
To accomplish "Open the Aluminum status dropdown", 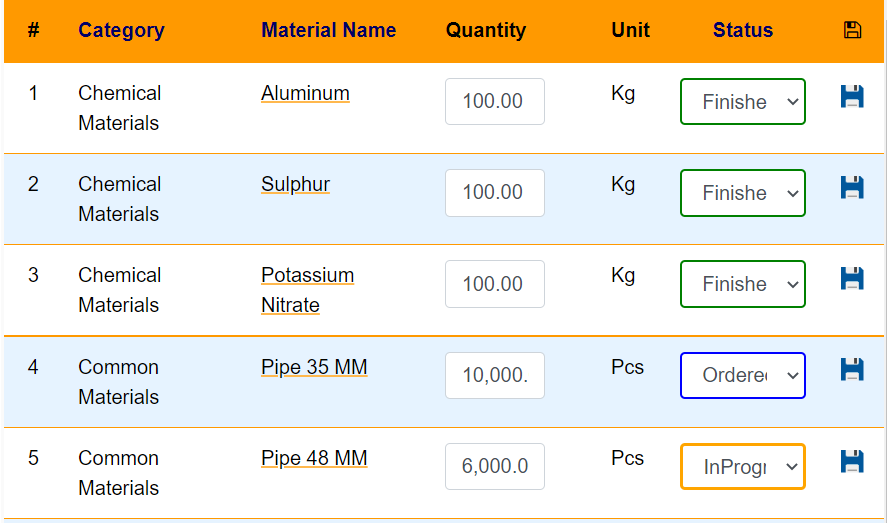I will click(x=743, y=102).
